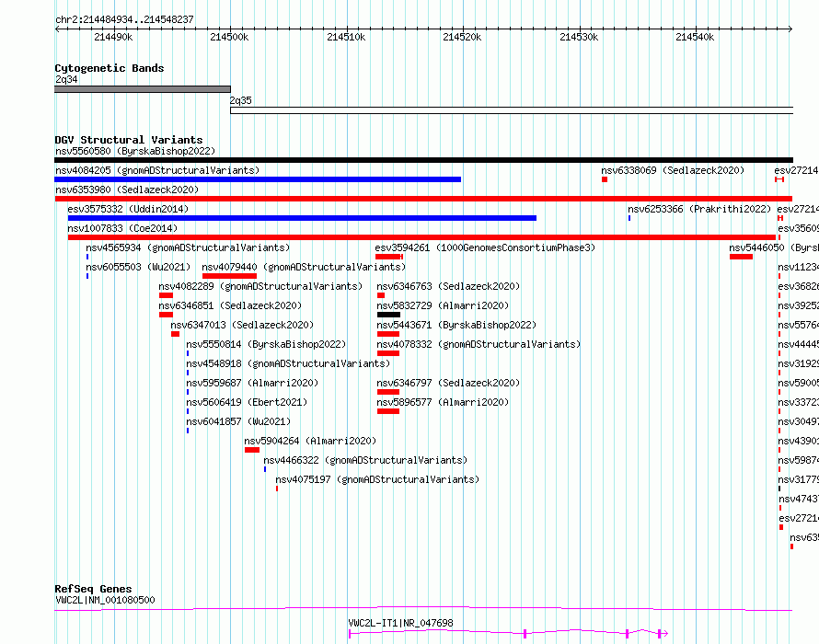Select esv3575332 Uddin2014 blue bar
This screenshot has height=644, width=819.
[302, 218]
